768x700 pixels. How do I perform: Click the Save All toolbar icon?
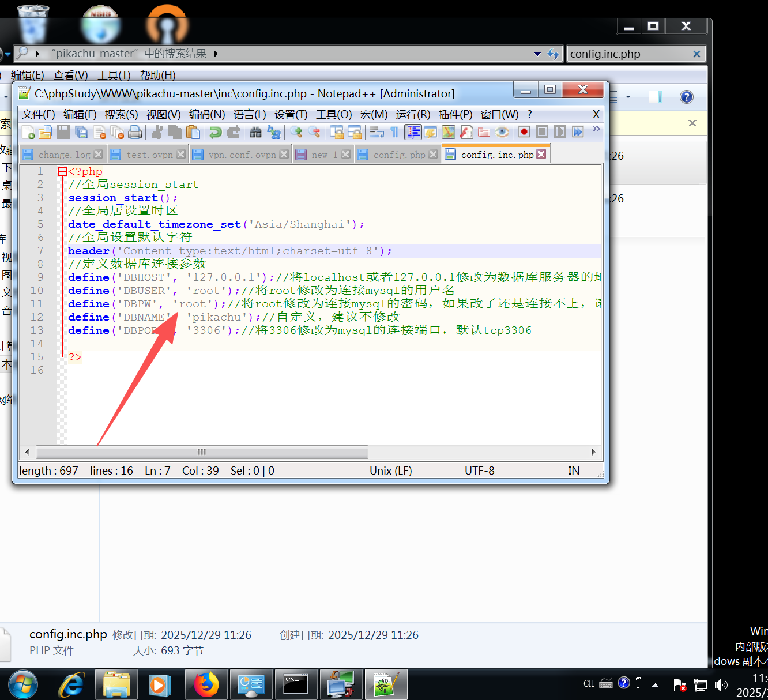81,132
